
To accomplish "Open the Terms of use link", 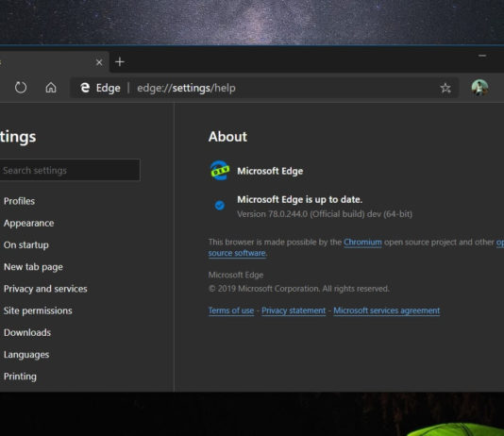I will click(x=231, y=310).
